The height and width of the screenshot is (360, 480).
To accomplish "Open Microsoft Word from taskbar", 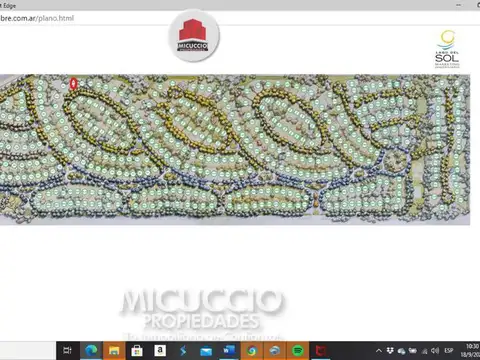I will click(229, 350).
